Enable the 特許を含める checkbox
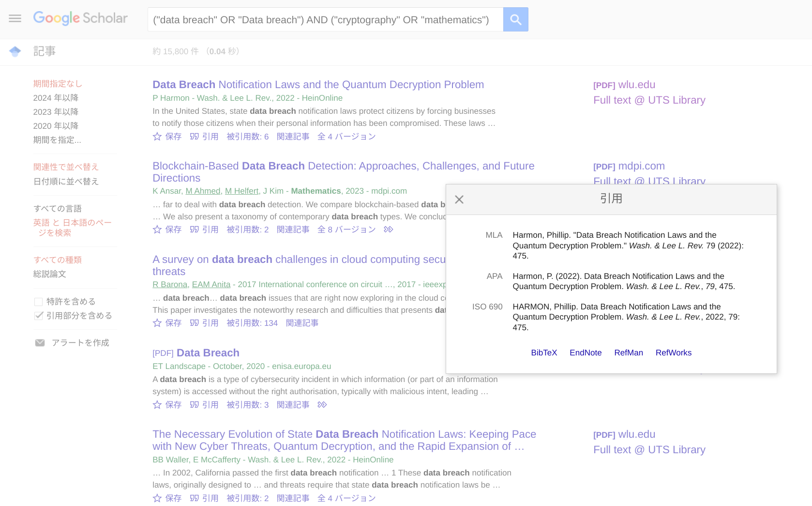Image resolution: width=812 pixels, height=506 pixels. point(39,302)
